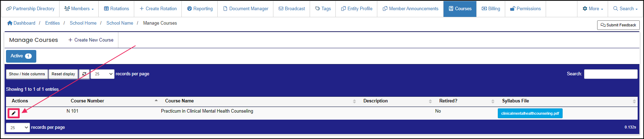Open Partnership Directory in the navigation bar

pos(30,8)
